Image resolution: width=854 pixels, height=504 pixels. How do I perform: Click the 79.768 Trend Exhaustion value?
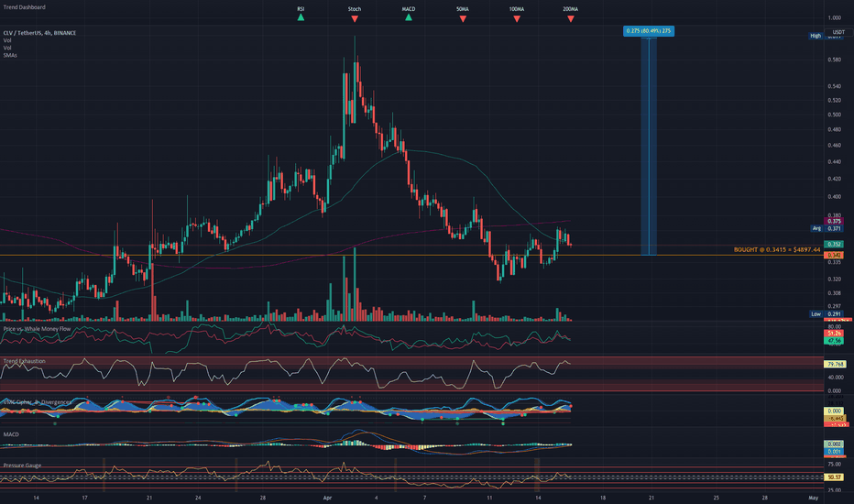click(x=835, y=364)
